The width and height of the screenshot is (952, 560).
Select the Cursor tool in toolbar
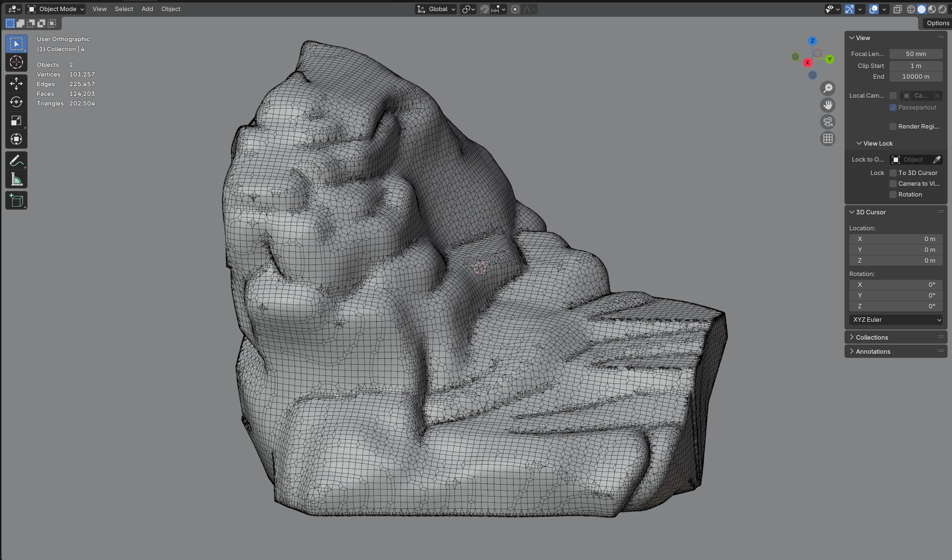16,62
